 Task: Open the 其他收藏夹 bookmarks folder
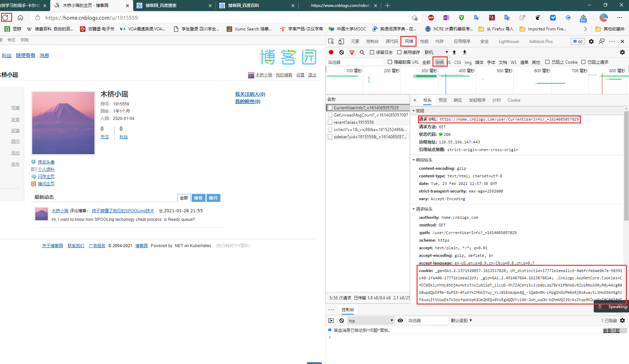point(610,29)
